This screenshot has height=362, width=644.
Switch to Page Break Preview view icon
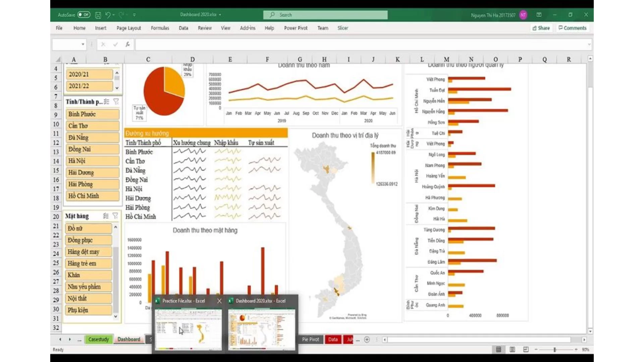coord(526,350)
